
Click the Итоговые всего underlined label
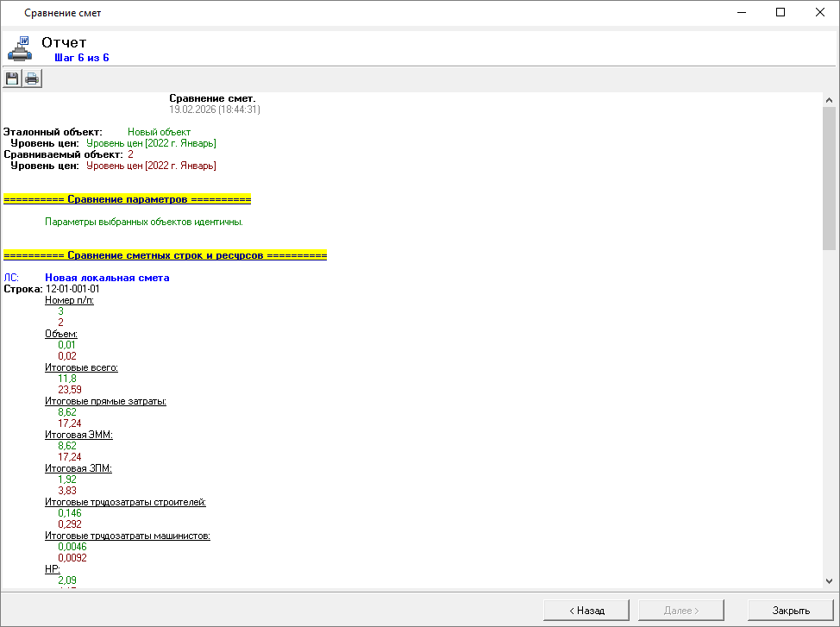click(81, 367)
